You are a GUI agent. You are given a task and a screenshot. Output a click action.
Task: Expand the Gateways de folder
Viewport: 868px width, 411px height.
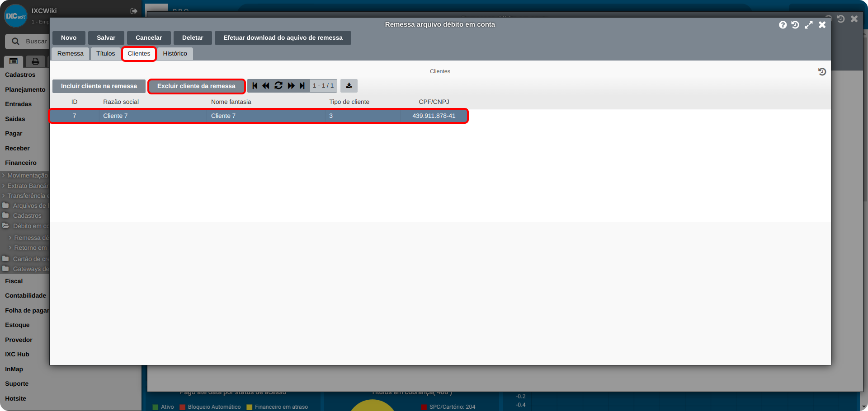25,269
